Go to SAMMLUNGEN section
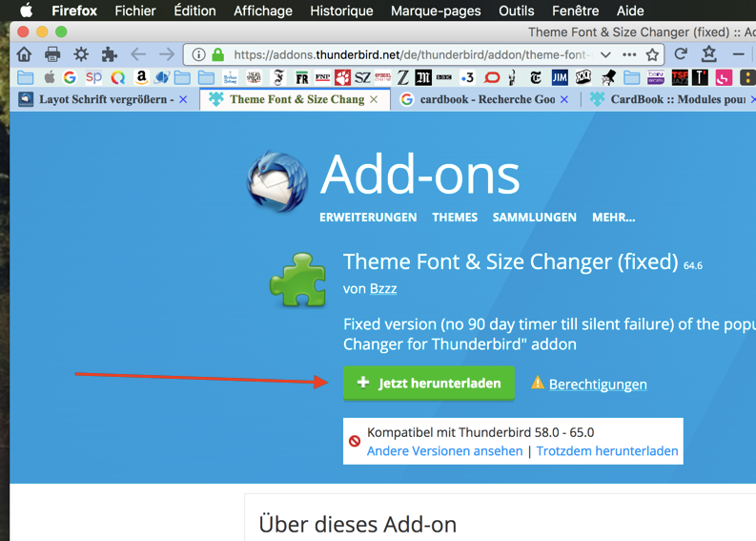 click(x=534, y=218)
